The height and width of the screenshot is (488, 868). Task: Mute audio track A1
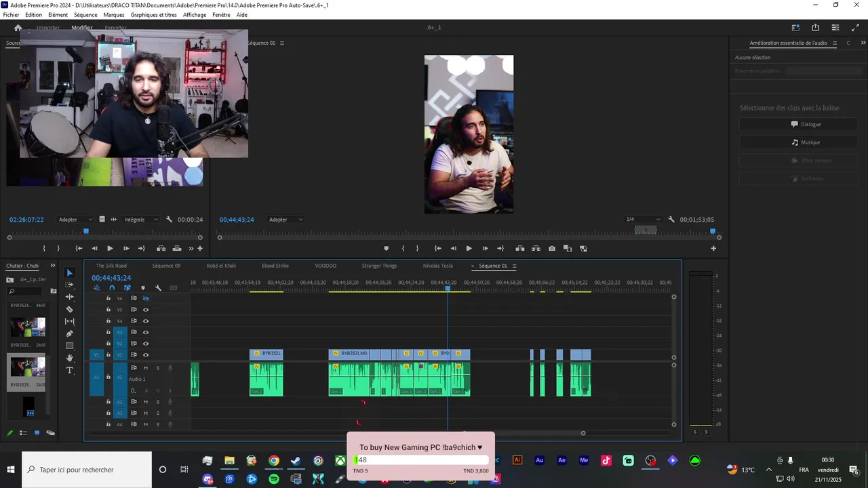point(145,368)
